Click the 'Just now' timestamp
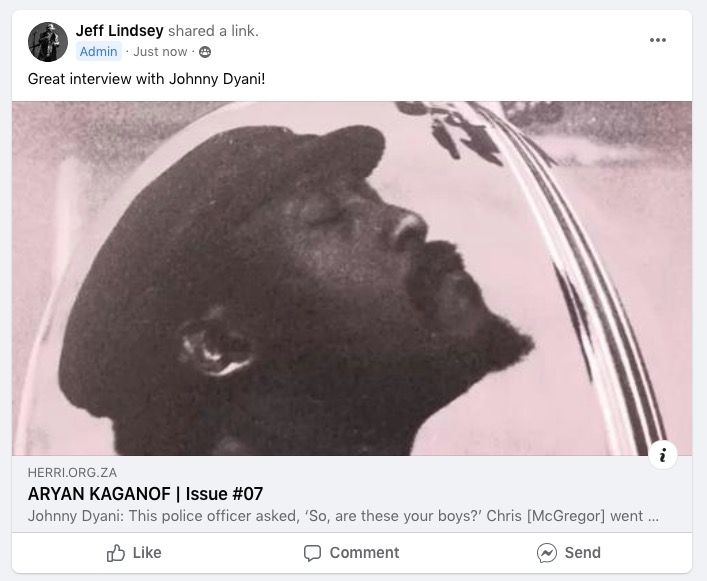This screenshot has height=581, width=707. (160, 52)
